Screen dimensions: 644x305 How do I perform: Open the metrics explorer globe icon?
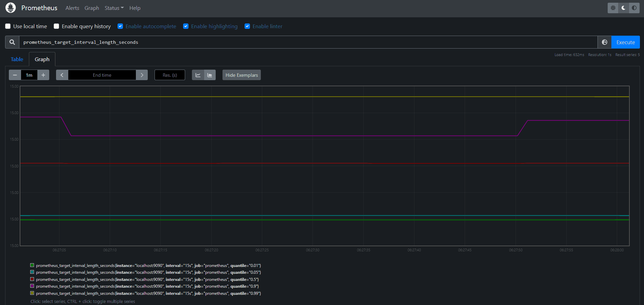605,42
